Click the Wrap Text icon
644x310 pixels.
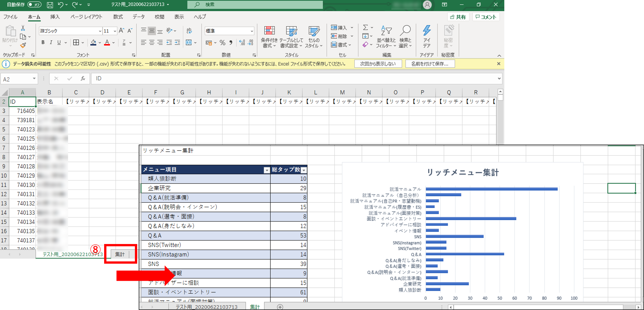(189, 31)
